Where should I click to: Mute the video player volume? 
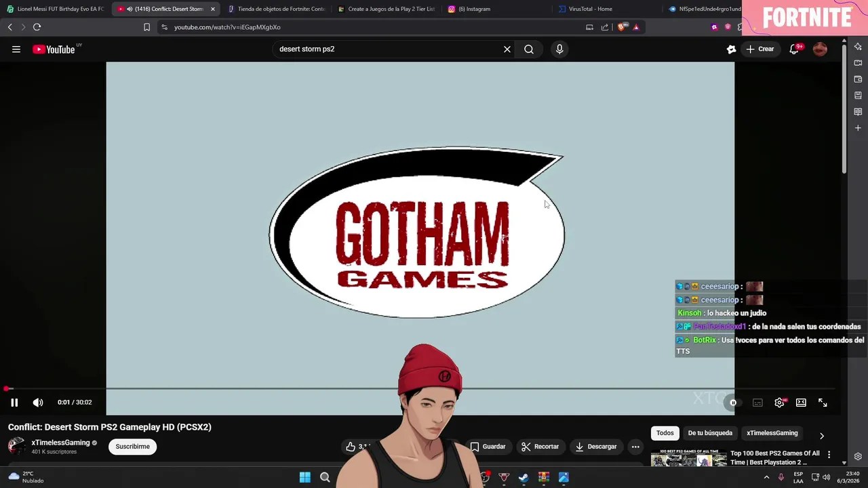(x=38, y=403)
